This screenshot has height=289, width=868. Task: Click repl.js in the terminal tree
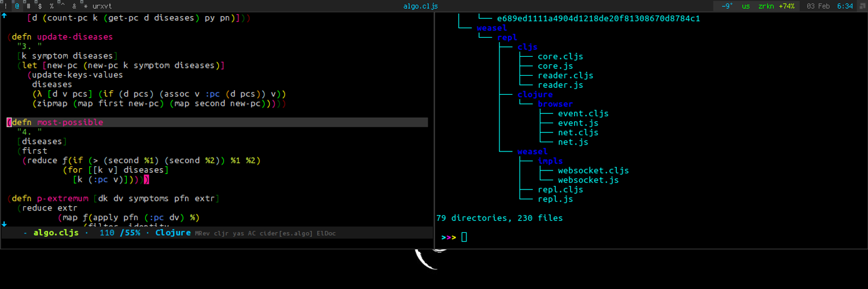pyautogui.click(x=555, y=199)
